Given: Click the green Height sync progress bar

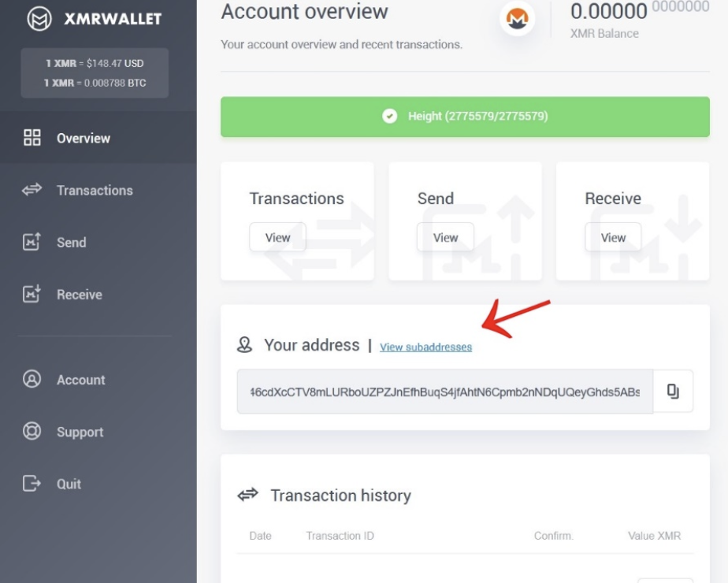Looking at the screenshot, I should click(465, 117).
